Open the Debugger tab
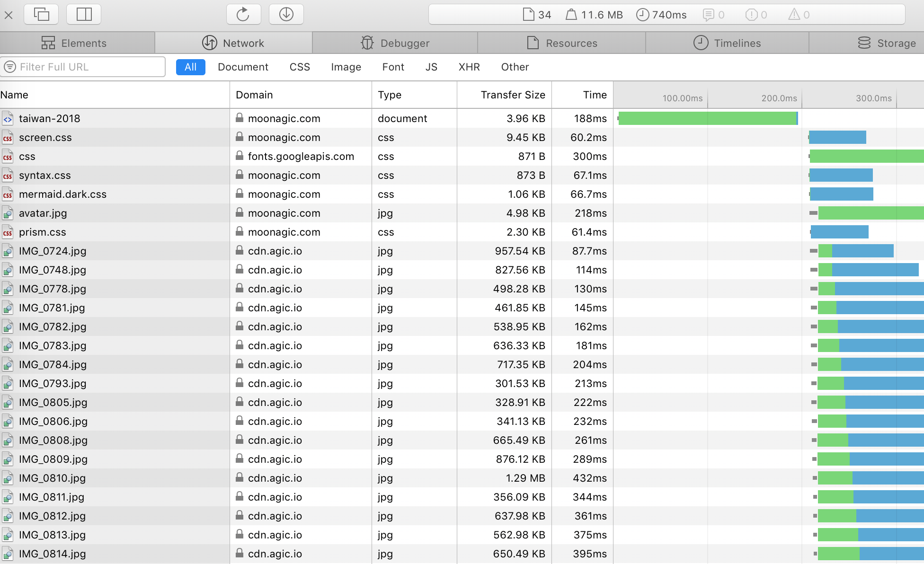Image resolution: width=924 pixels, height=564 pixels. (x=395, y=43)
